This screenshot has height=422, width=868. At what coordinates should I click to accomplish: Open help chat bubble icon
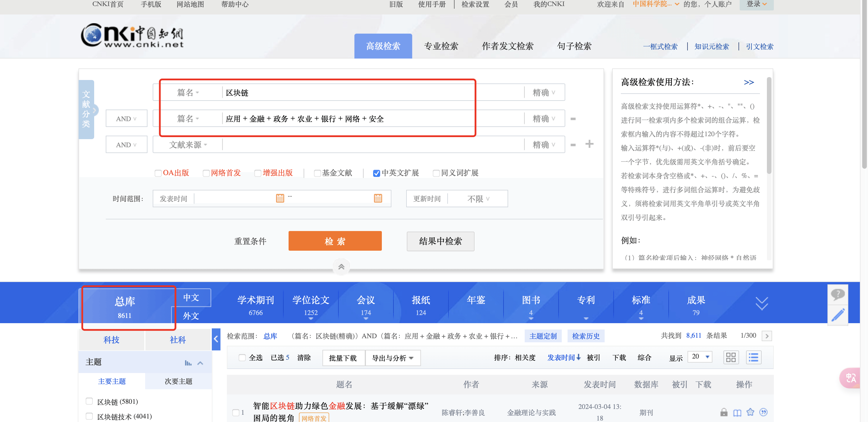(838, 294)
